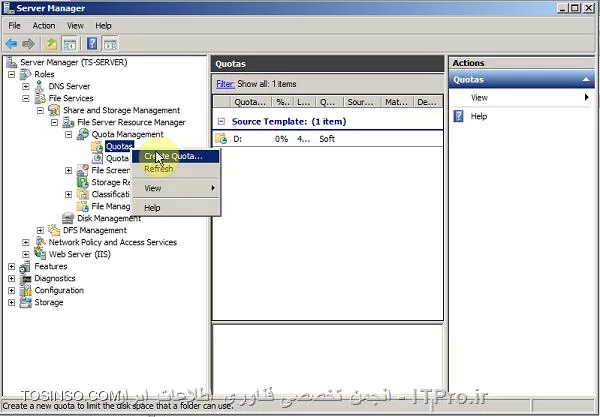Click the Roles node icon
This screenshot has height=417, width=600.
[x=26, y=74]
